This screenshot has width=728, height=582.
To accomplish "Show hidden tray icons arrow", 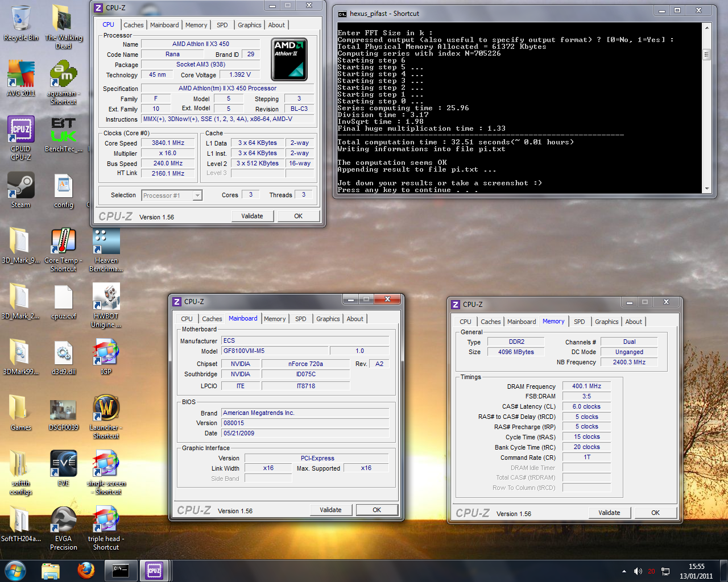I will click(x=624, y=571).
